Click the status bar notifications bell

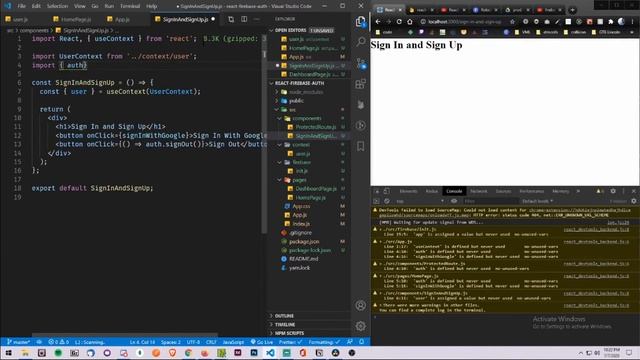[x=362, y=342]
